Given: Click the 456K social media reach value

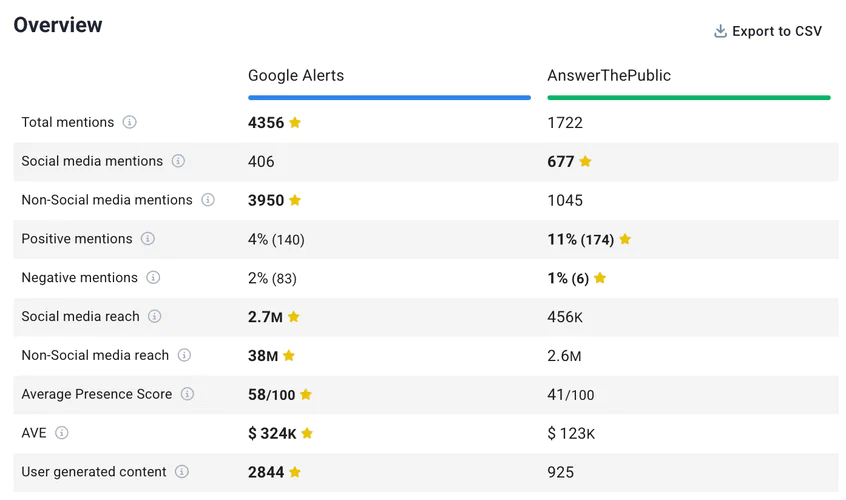Looking at the screenshot, I should pyautogui.click(x=565, y=317).
